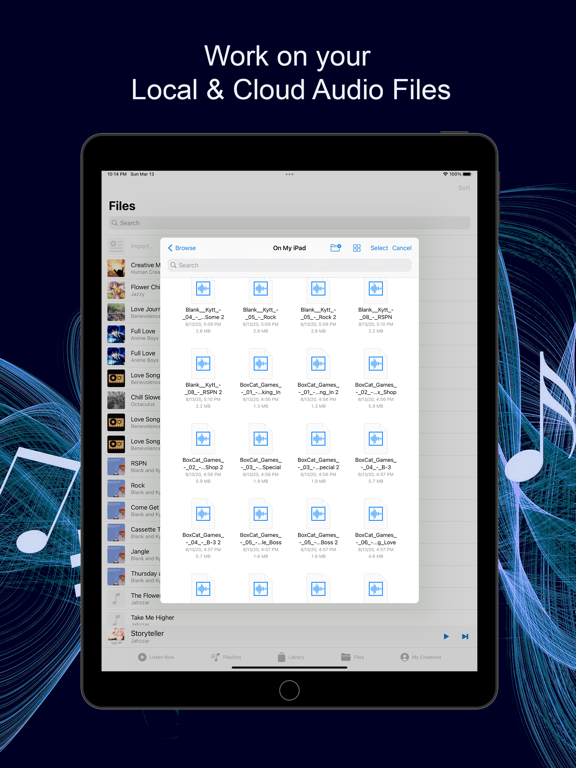This screenshot has height=768, width=576.
Task: Open Love Journ track thumbnail
Action: 116,312
